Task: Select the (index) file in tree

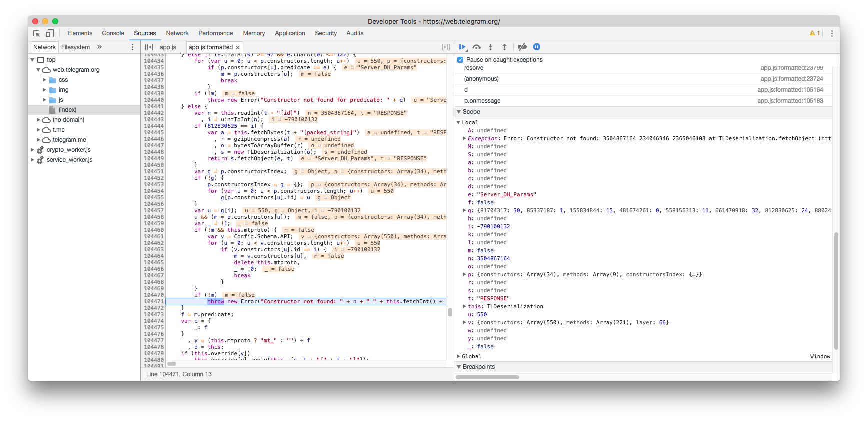Action: 67,110
